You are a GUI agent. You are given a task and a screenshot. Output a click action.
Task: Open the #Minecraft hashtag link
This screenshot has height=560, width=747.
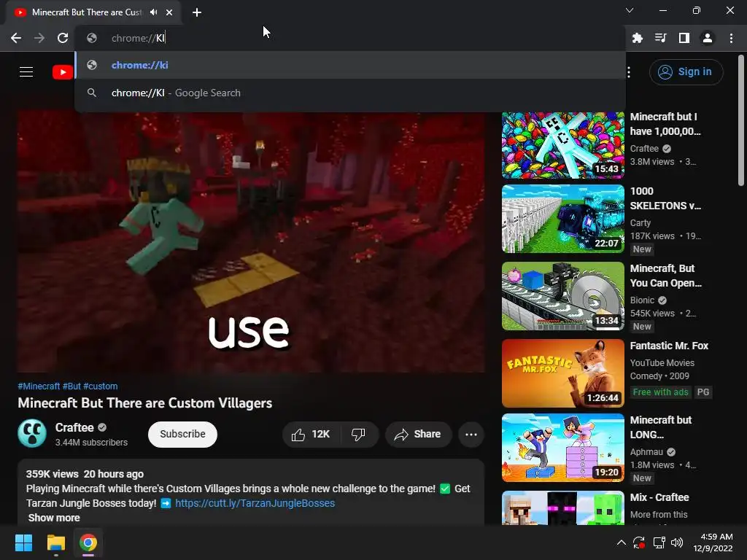point(39,386)
